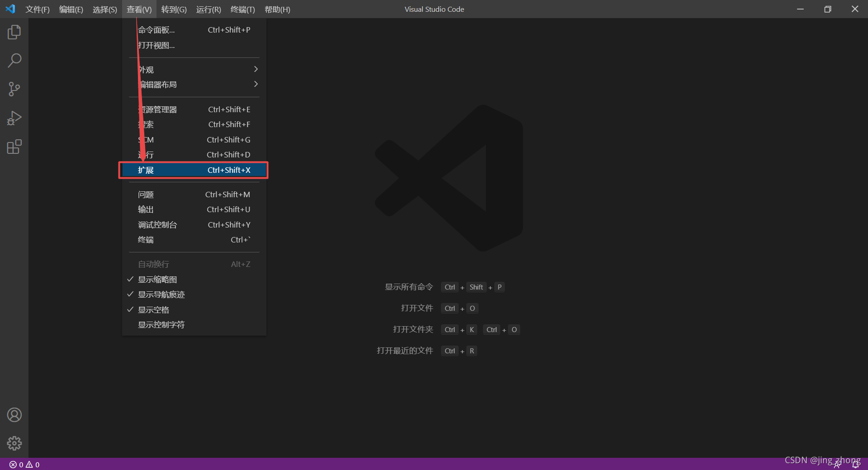The image size is (868, 470).
Task: Select 运行 Ctrl+Shift+D menu entry
Action: point(194,155)
